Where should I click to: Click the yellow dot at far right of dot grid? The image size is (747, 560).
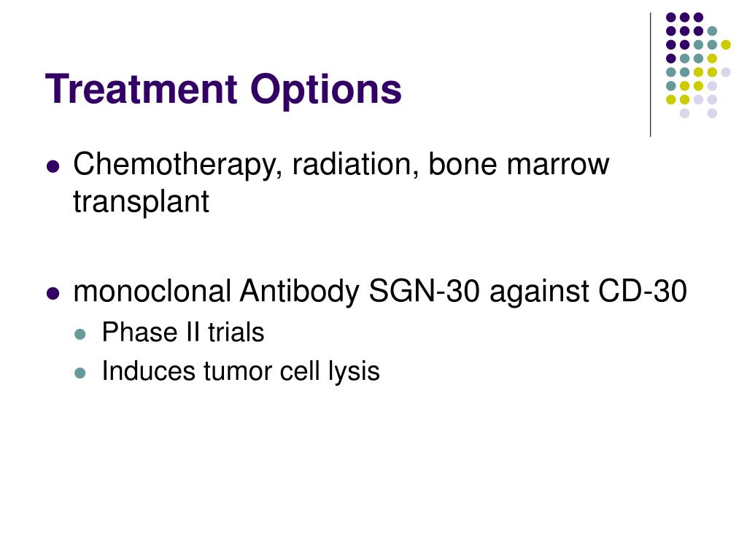tap(726, 44)
